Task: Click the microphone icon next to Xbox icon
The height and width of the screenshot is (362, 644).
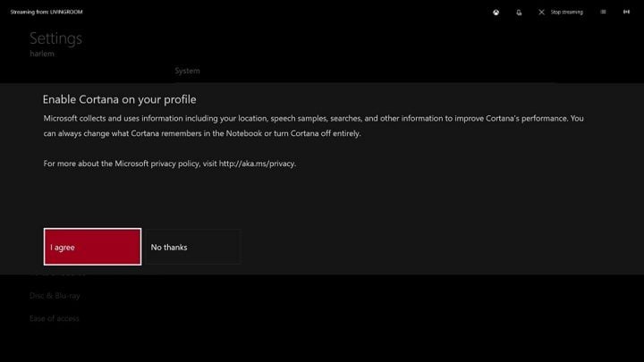Action: point(519,13)
